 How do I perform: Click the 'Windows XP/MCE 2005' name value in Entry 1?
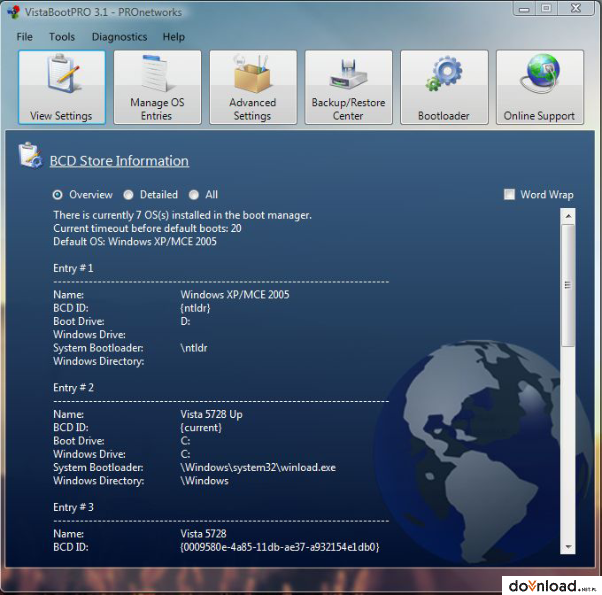[235, 295]
